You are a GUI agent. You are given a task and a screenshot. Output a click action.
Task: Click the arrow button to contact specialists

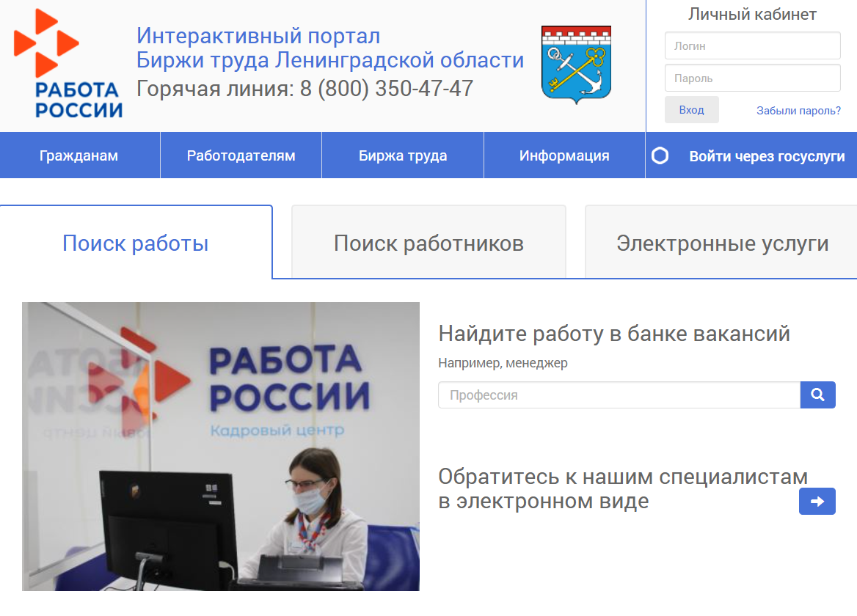click(817, 502)
